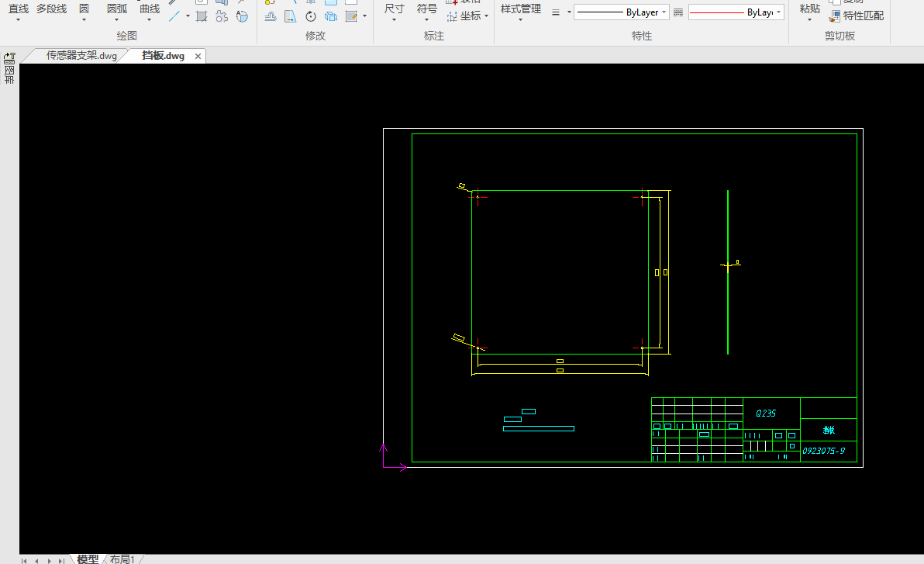Click the 坐标 coordinate annotation tool
The height and width of the screenshot is (564, 924).
point(468,16)
